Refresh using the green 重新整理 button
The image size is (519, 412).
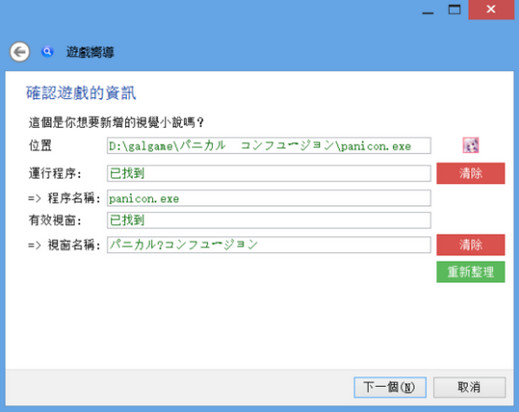[x=471, y=272]
